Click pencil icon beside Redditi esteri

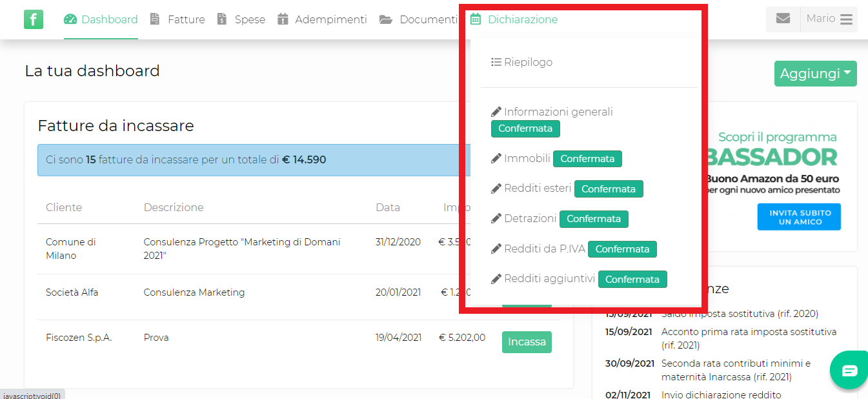coord(496,189)
